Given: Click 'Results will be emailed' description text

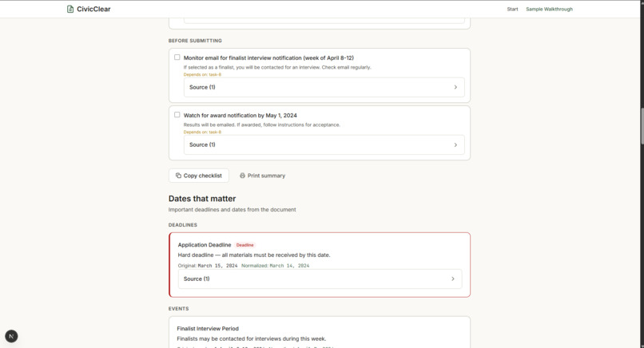Looking at the screenshot, I should (261, 125).
